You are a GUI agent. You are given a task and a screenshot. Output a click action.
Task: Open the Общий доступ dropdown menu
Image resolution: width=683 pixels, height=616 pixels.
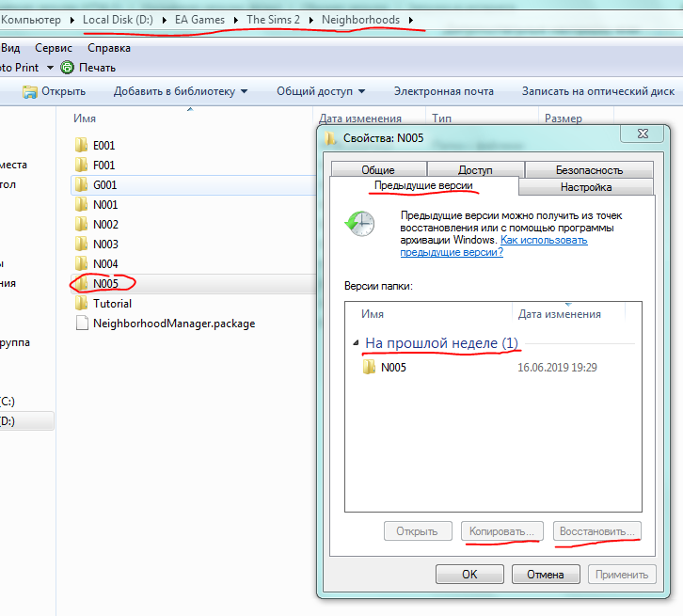pos(363,91)
